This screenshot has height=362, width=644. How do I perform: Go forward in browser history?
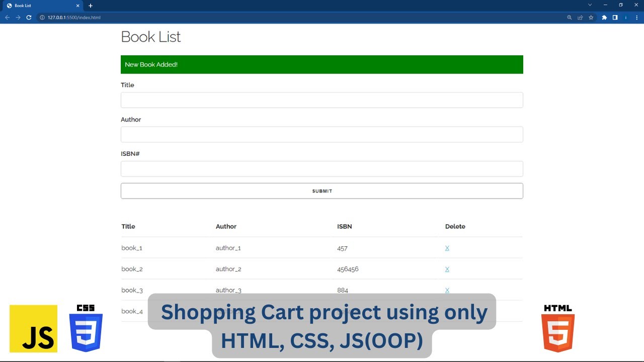(18, 17)
